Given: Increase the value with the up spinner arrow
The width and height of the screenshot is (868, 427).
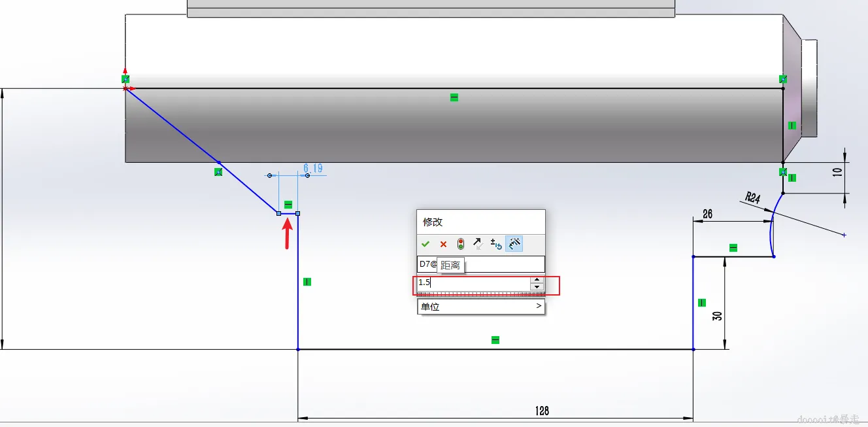Looking at the screenshot, I should [x=537, y=279].
